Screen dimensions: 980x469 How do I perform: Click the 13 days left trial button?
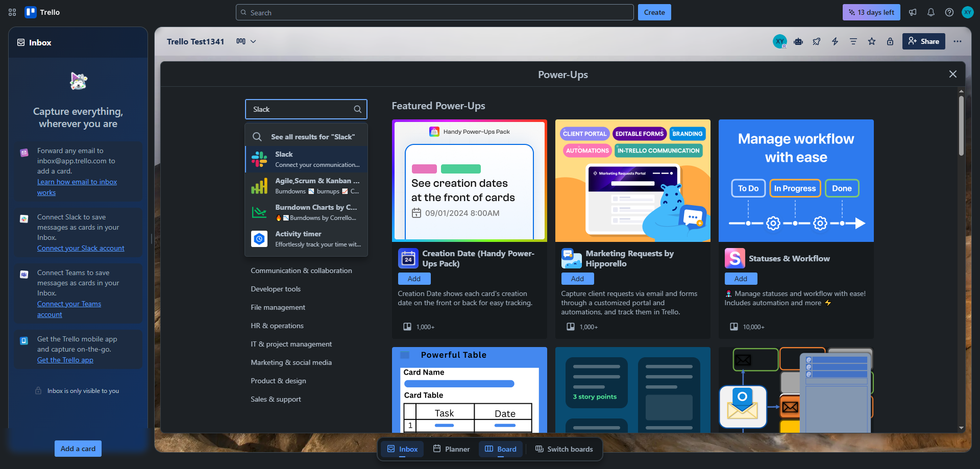(x=871, y=12)
